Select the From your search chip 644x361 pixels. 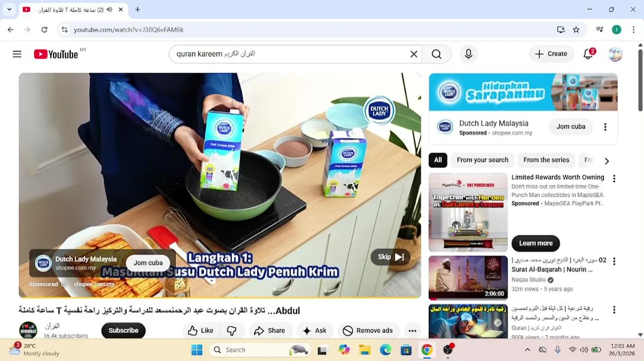pyautogui.click(x=482, y=160)
